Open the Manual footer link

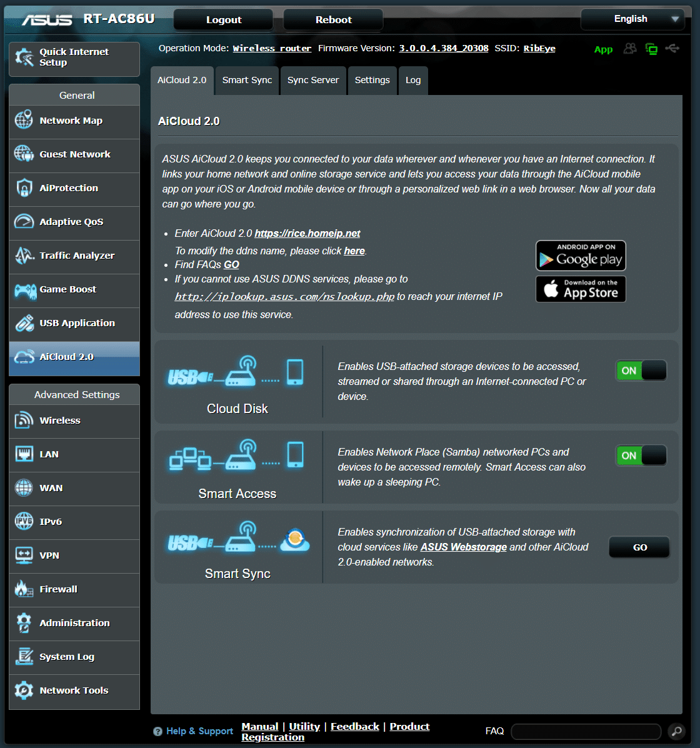coord(259,726)
